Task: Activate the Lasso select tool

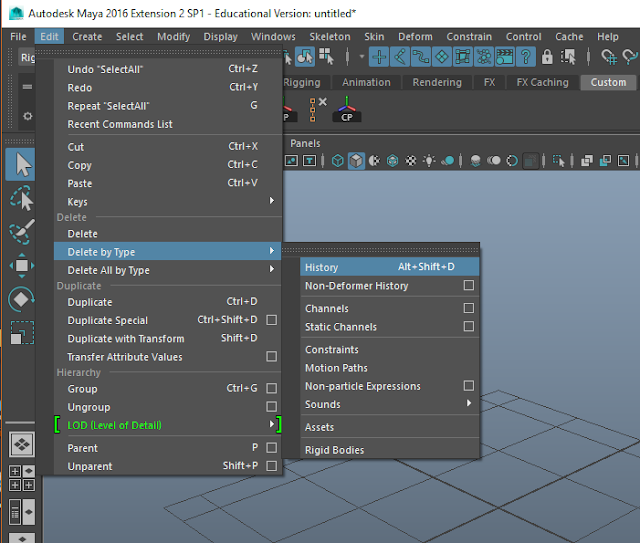Action: (21, 198)
